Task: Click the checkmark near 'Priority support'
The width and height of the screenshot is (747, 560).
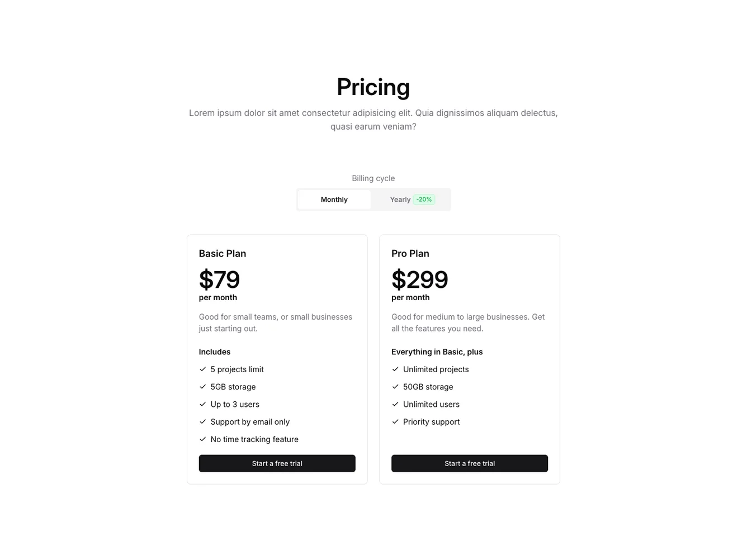Action: tap(395, 421)
